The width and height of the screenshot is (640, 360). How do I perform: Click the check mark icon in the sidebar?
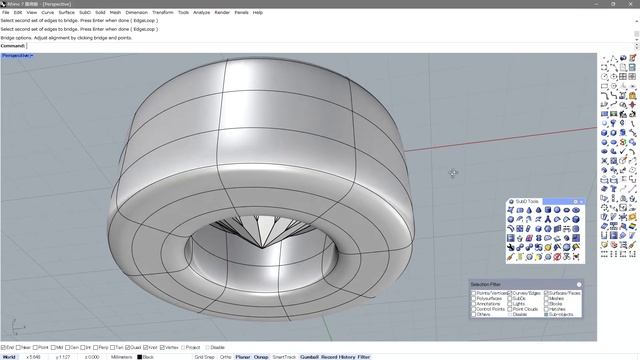[x=623, y=151]
